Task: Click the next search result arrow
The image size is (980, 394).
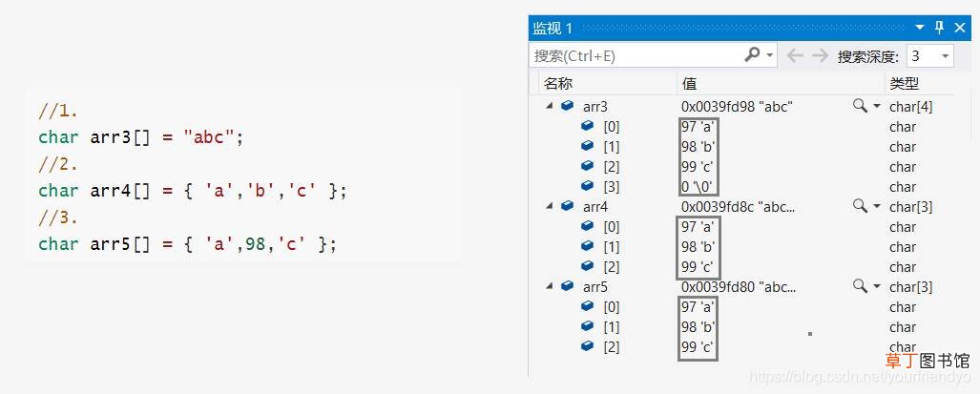Action: click(x=820, y=55)
